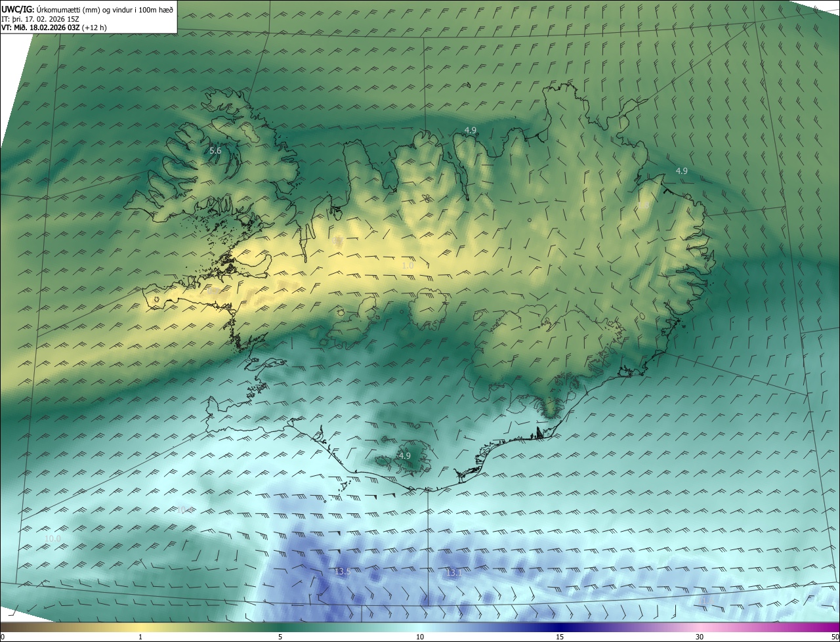Click the 1.0 value label in central Iceland
840x642 pixels.
click(408, 265)
